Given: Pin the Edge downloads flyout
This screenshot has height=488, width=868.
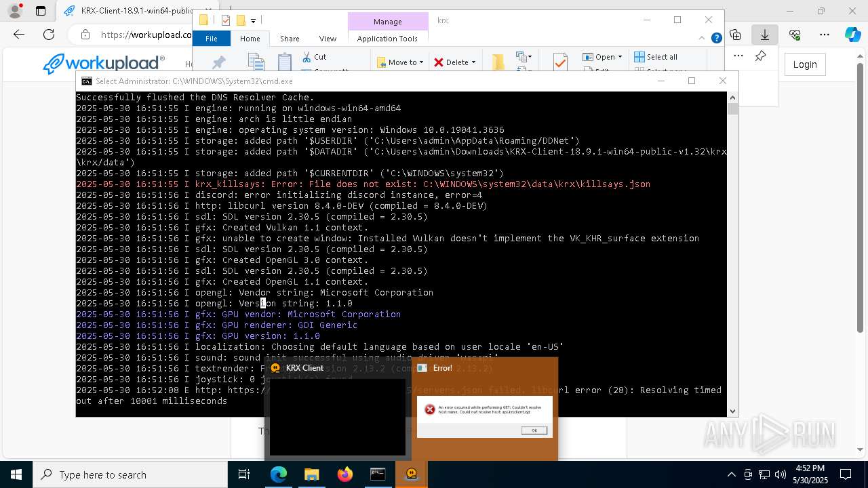Looking at the screenshot, I should click(761, 56).
